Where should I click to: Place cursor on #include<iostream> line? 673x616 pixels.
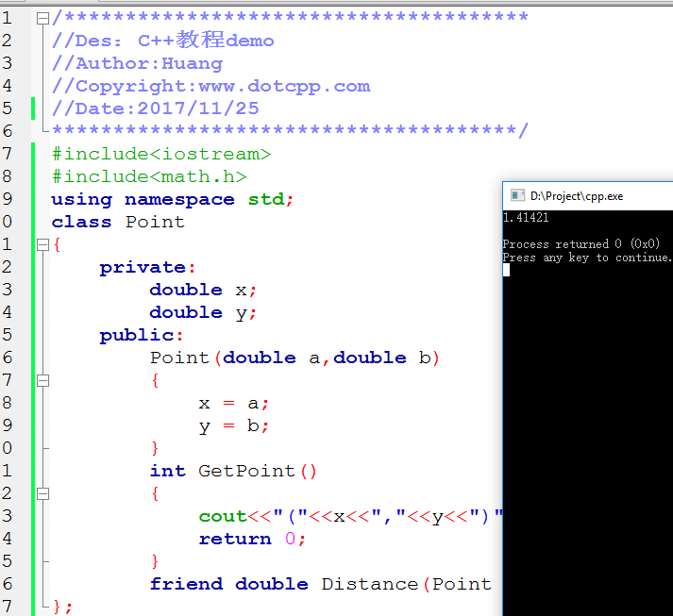pos(160,154)
